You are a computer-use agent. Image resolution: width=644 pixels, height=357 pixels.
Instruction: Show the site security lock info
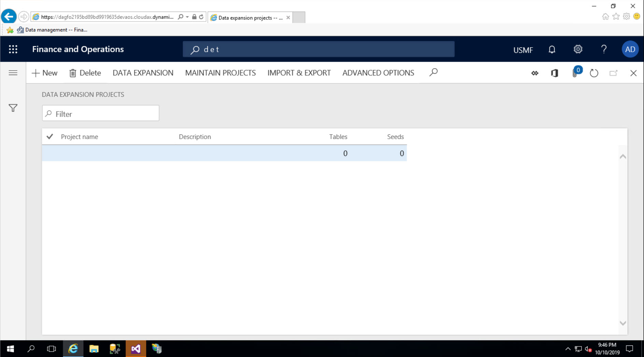coord(194,17)
